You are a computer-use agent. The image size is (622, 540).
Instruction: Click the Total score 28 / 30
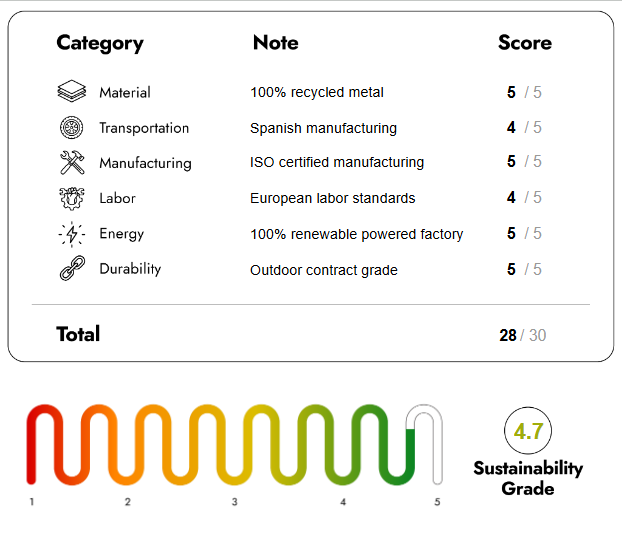523,335
